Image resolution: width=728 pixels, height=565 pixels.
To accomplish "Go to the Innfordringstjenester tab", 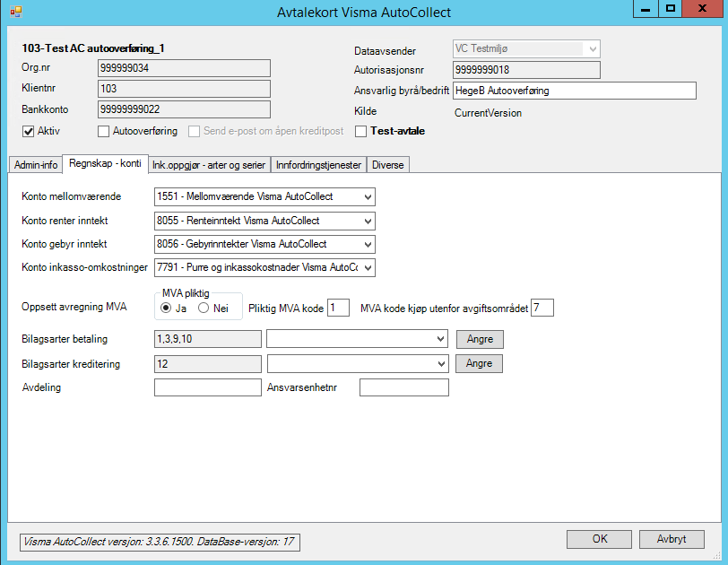I will [318, 165].
